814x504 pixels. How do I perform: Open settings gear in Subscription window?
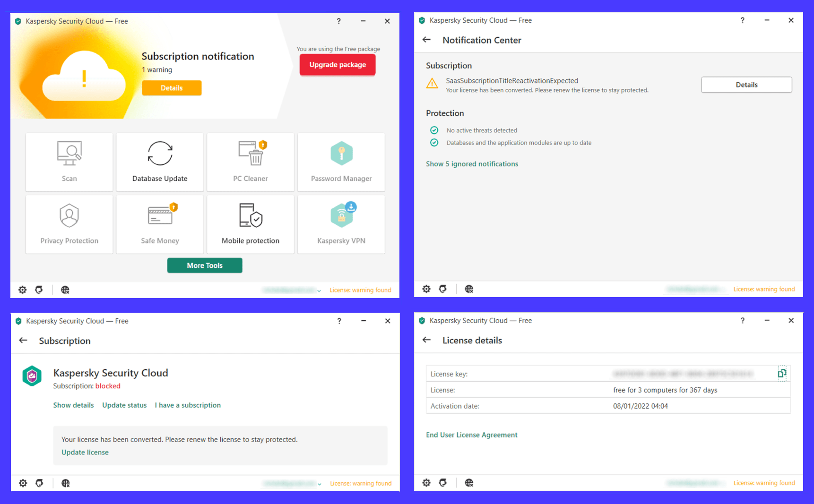23,483
